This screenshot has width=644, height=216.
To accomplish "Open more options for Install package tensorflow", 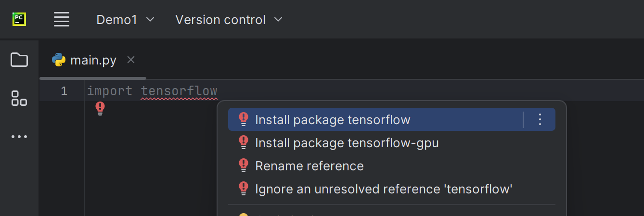I will click(540, 119).
